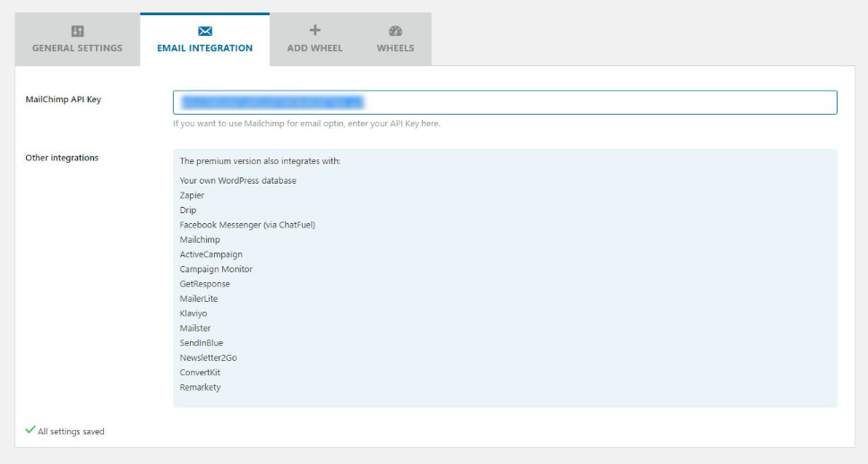
Task: Click the Mailster list entry
Action: click(x=195, y=329)
